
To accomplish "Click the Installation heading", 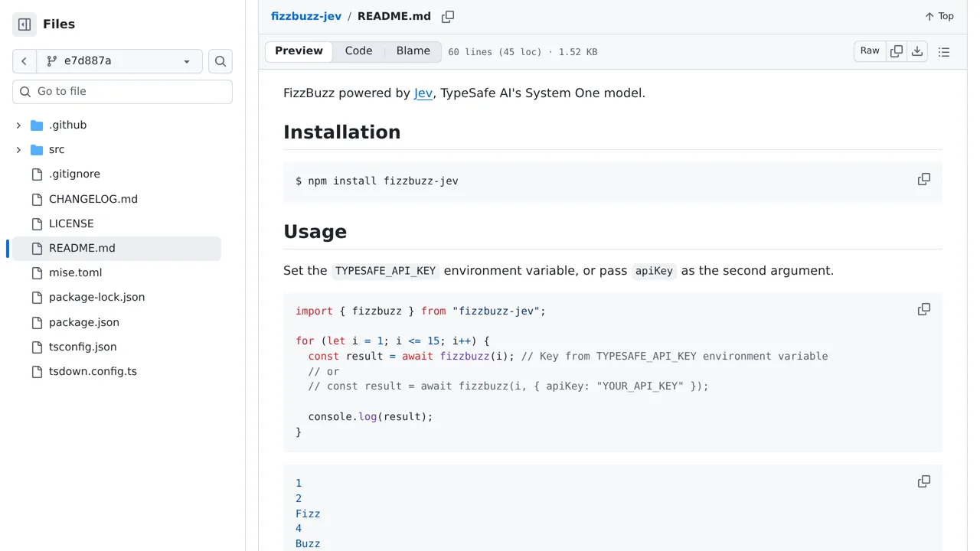I will (x=342, y=132).
